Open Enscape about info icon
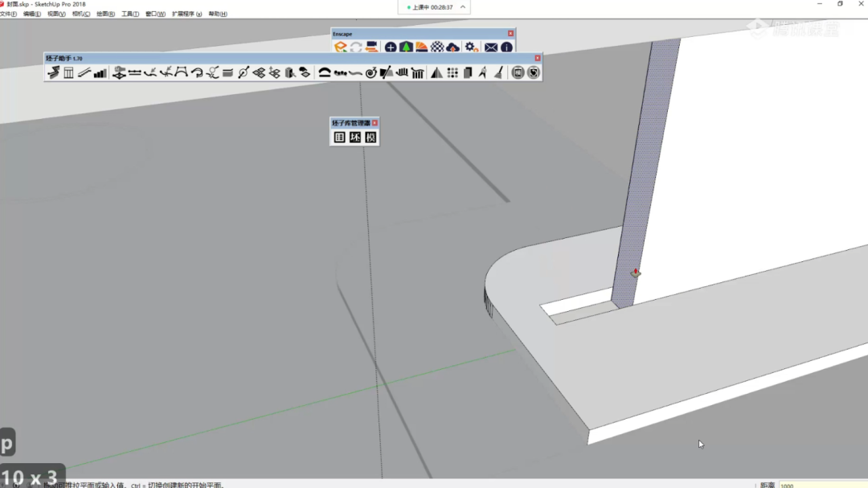 click(506, 47)
